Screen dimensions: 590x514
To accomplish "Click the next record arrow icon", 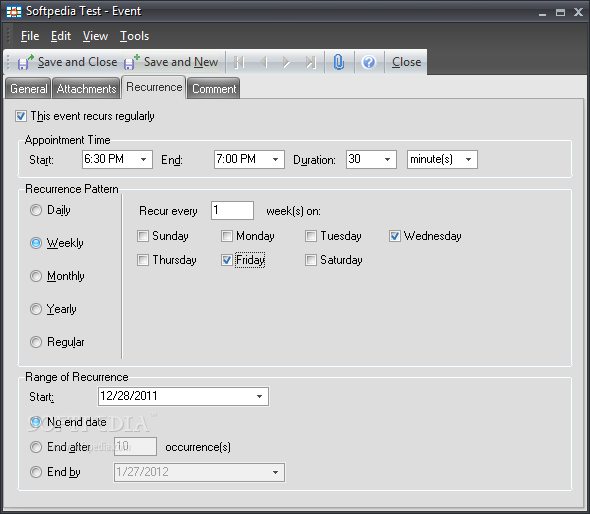I will coord(286,62).
